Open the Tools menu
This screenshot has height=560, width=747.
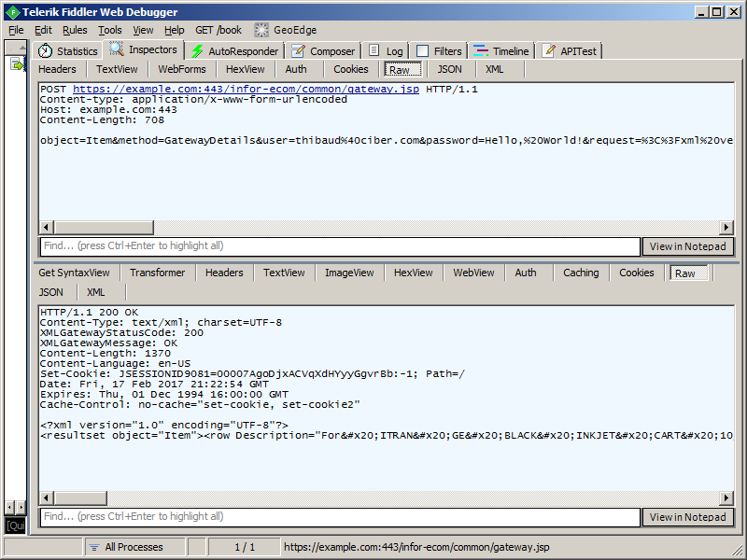(110, 30)
